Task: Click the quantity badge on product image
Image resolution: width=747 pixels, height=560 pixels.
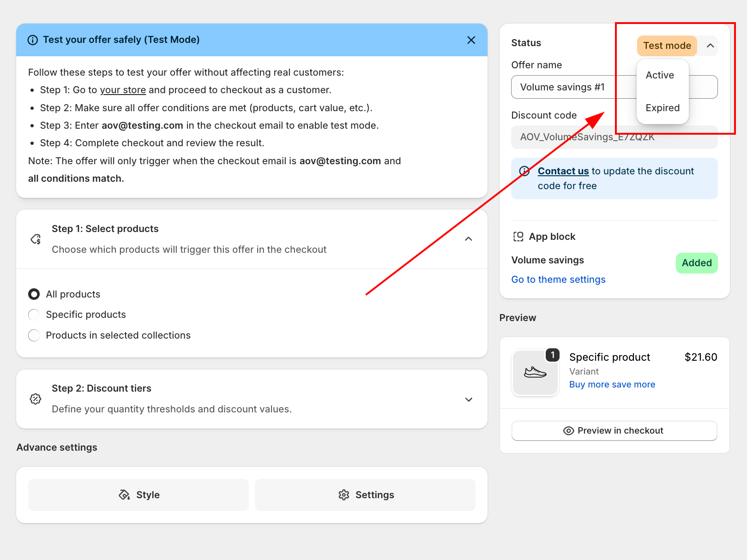Action: (x=553, y=355)
